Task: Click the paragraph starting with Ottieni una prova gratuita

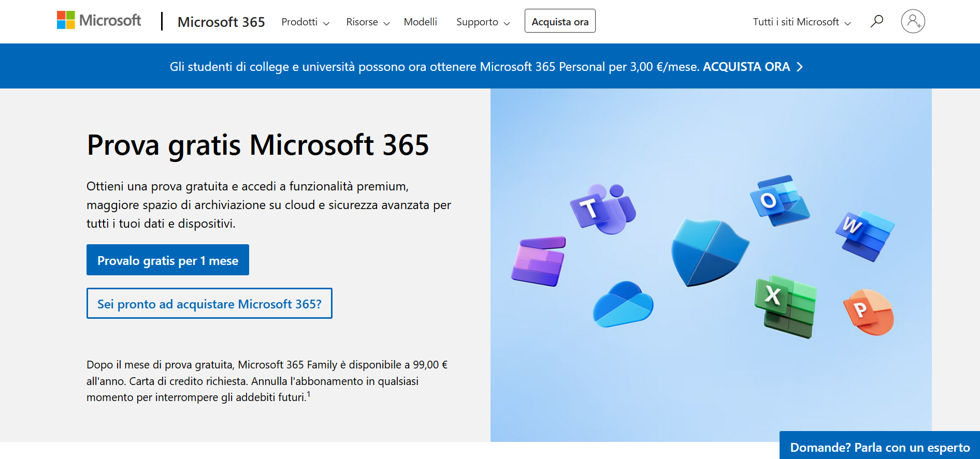Action: point(269,205)
